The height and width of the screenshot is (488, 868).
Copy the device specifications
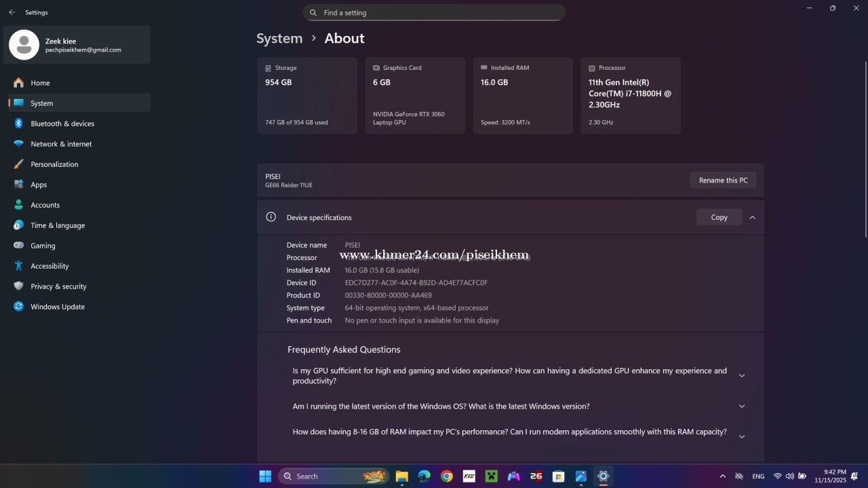(x=719, y=218)
